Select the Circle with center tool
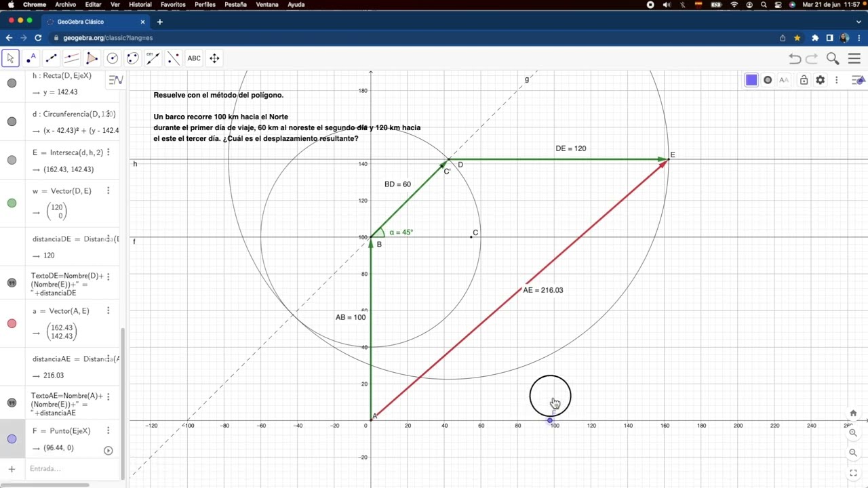Screen dimensions: 868x488 coord(113,58)
